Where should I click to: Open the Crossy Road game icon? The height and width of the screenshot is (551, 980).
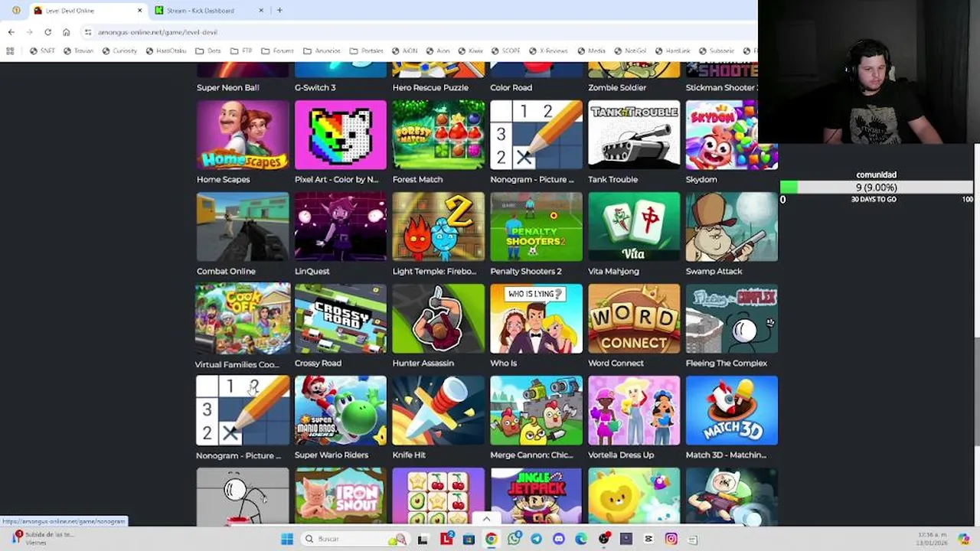[341, 318]
